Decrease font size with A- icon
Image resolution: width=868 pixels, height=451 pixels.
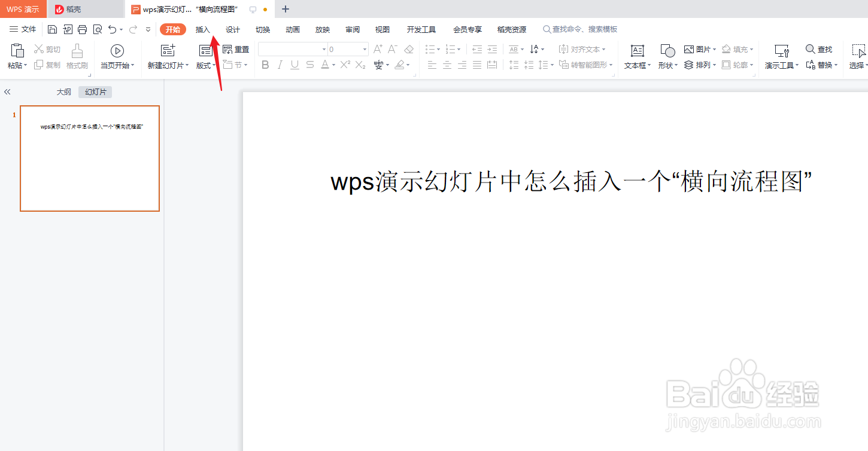pos(393,49)
